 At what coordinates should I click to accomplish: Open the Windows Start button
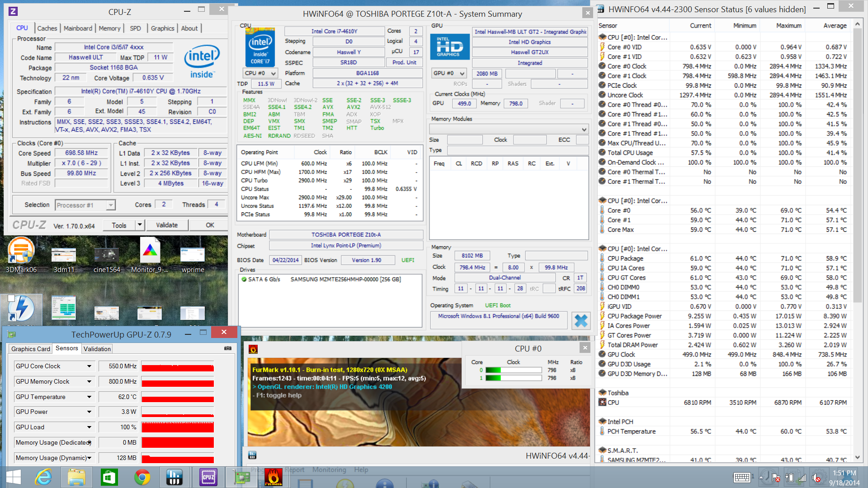[14, 477]
